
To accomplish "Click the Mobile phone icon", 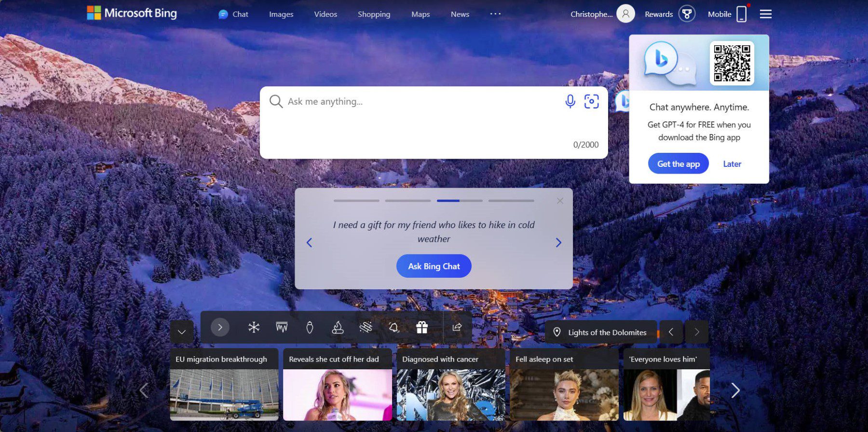I will coord(742,14).
